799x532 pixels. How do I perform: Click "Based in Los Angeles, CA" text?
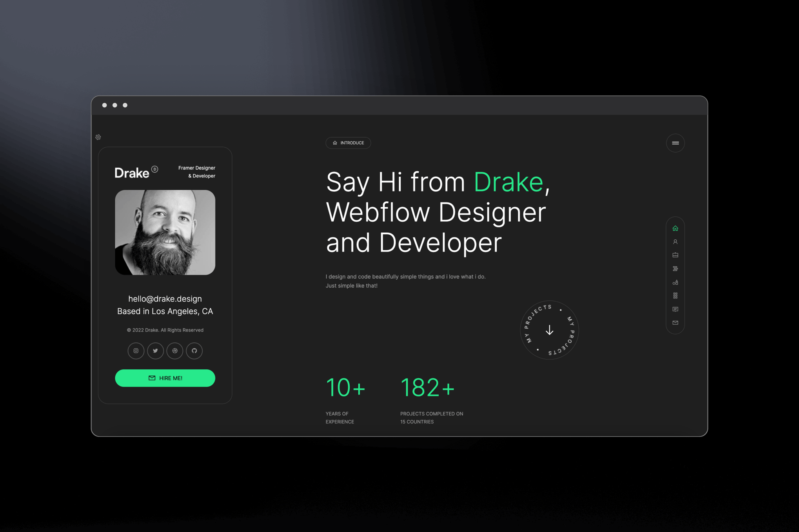[165, 311]
